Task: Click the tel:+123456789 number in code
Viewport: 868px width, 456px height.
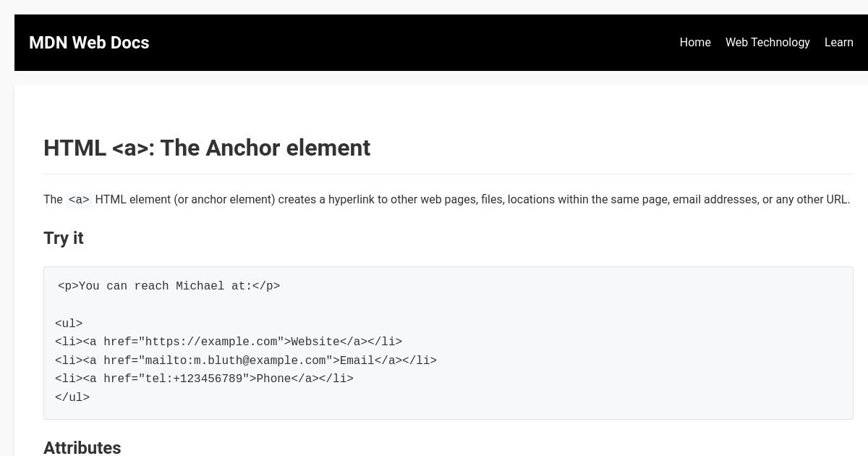Action: tap(194, 379)
